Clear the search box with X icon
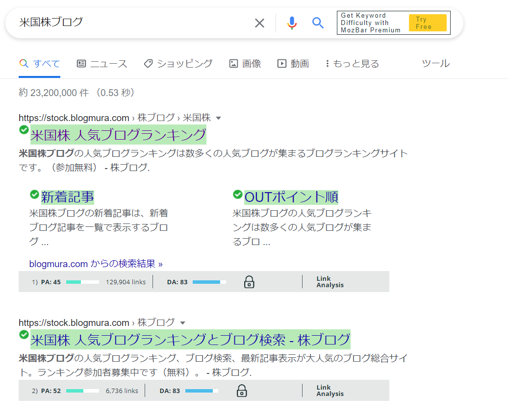This screenshot has height=420, width=508. click(259, 23)
